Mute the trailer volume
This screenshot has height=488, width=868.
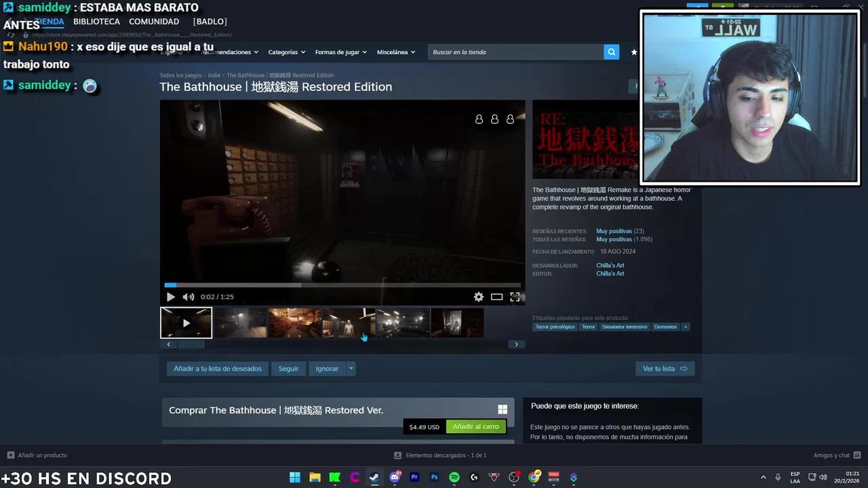click(188, 297)
